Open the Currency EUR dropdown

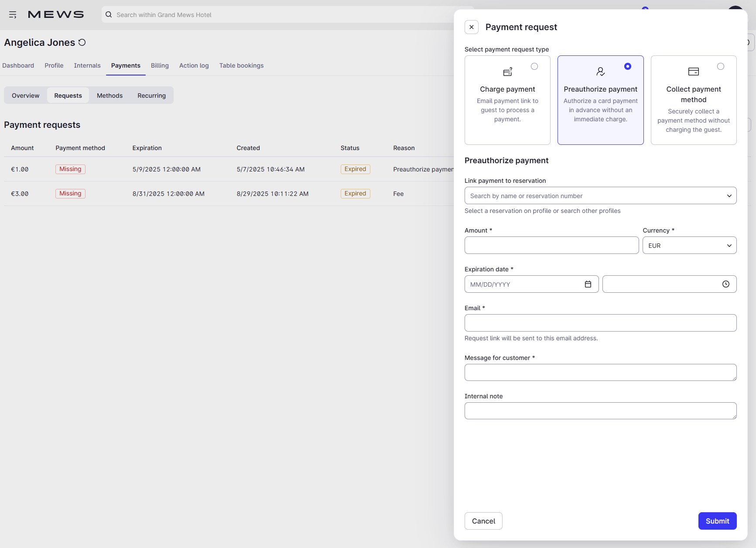(690, 245)
